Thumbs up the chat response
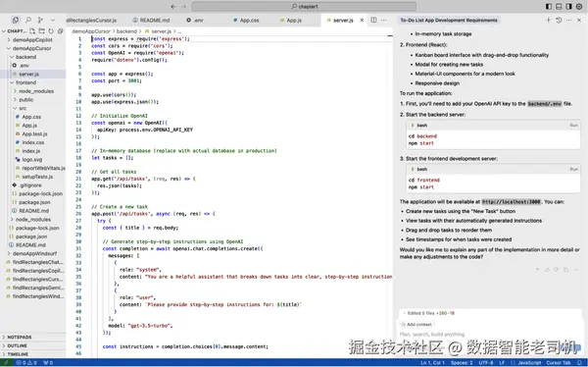The image size is (588, 367). 547,269
